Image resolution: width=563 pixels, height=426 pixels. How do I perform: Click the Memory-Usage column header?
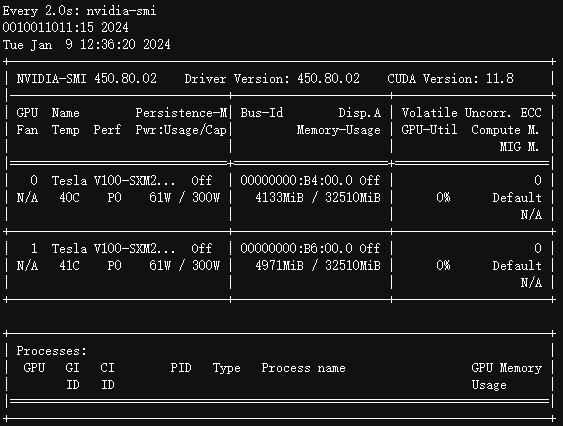(x=338, y=130)
